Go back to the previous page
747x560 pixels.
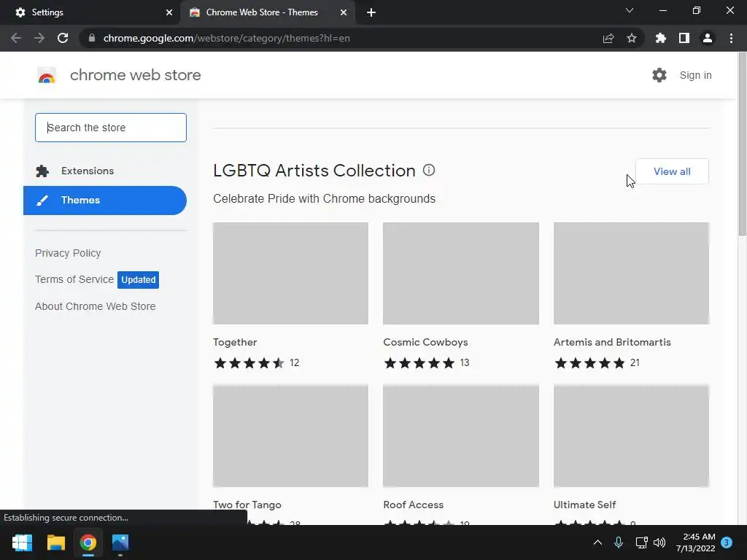16,38
